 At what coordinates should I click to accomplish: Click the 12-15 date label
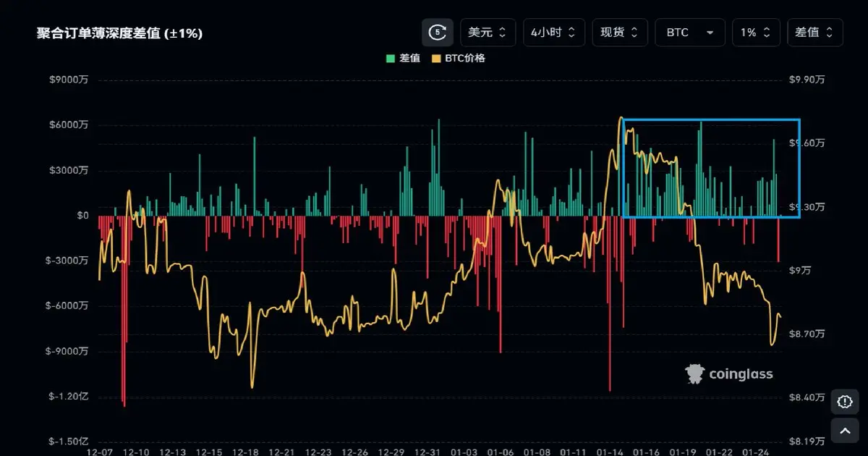(x=209, y=452)
